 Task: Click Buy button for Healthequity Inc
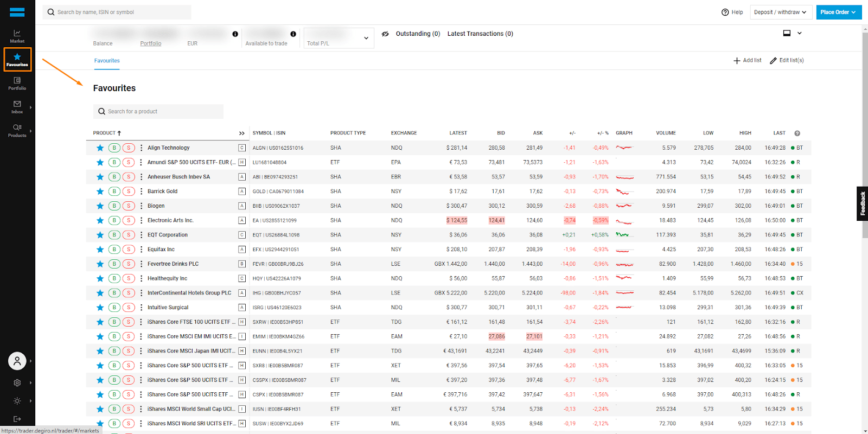(x=114, y=278)
